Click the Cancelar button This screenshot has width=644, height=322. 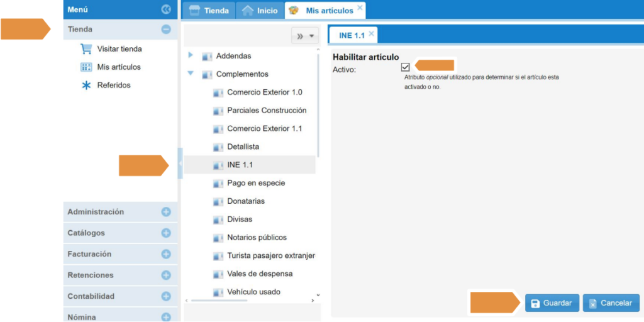pos(611,303)
